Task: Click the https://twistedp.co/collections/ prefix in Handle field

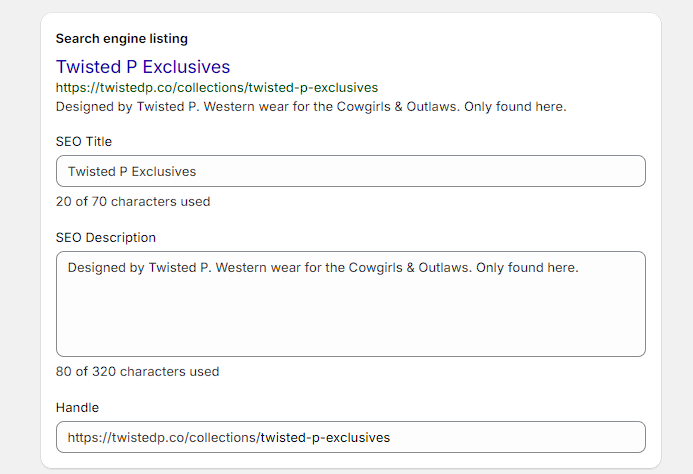Action: click(x=163, y=437)
